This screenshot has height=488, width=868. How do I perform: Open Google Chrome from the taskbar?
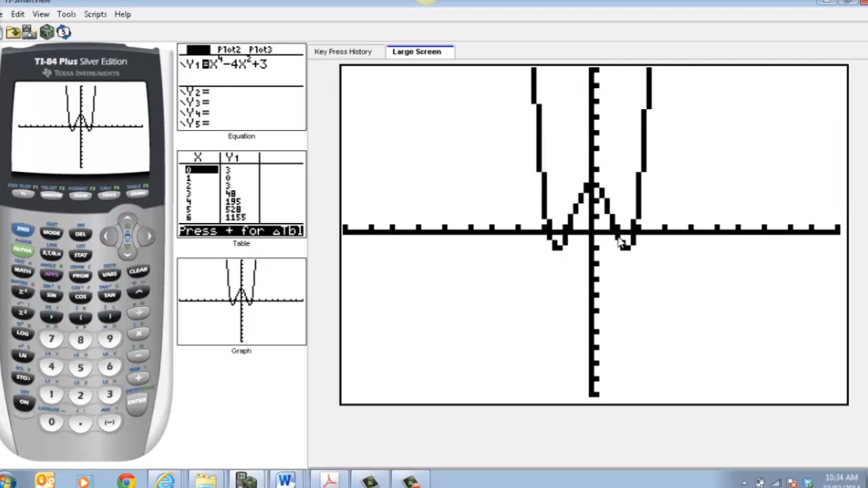pos(125,481)
